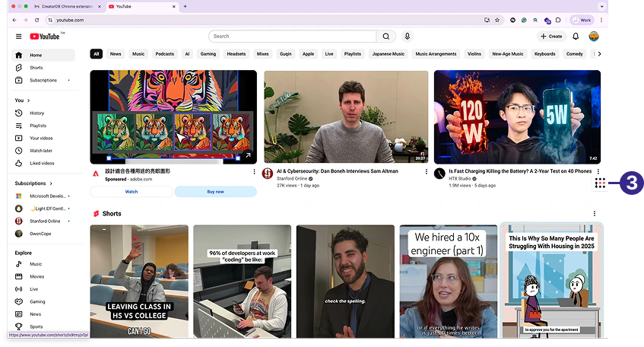The height and width of the screenshot is (347, 644).
Task: Show more category chips with the arrow
Action: pyautogui.click(x=599, y=54)
